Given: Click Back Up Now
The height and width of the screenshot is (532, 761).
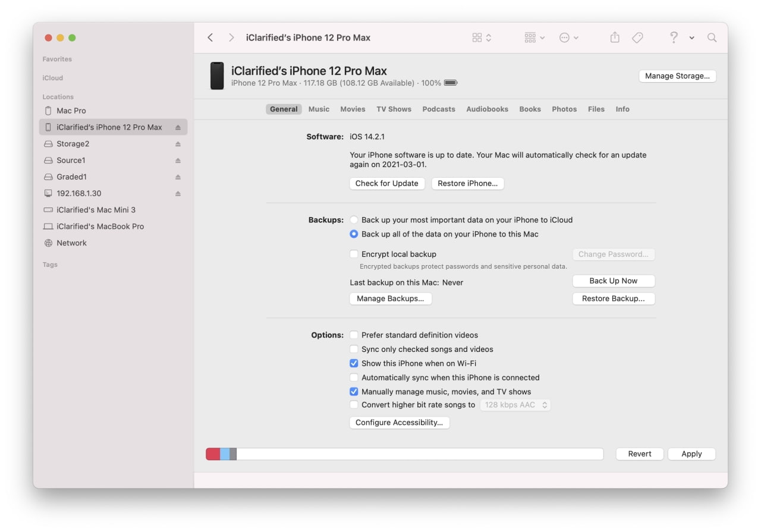Looking at the screenshot, I should point(614,281).
